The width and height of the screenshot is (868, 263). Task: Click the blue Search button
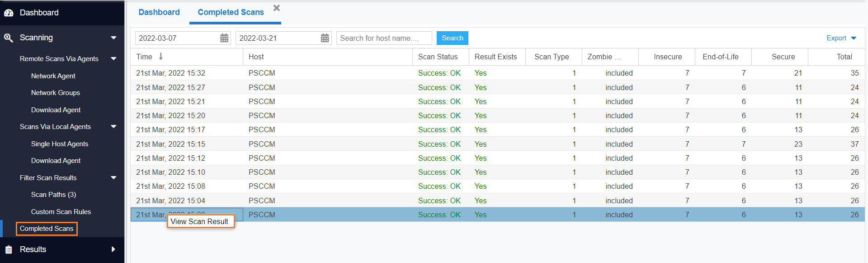click(x=452, y=38)
